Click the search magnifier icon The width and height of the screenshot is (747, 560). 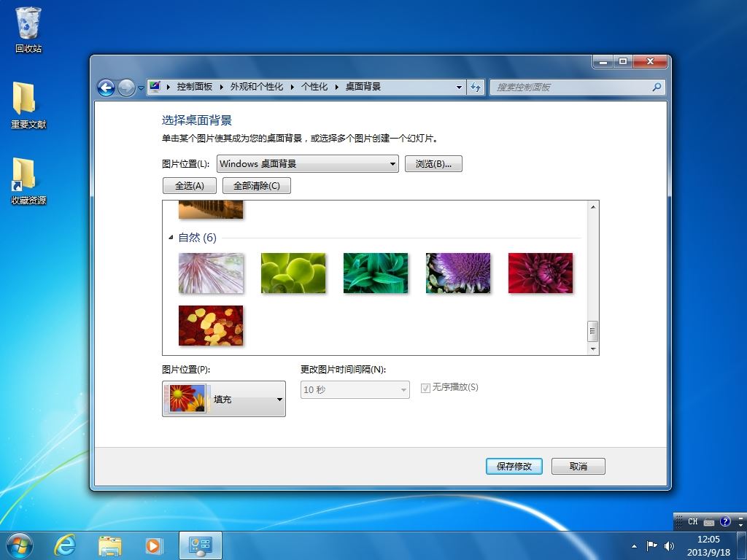pos(657,87)
